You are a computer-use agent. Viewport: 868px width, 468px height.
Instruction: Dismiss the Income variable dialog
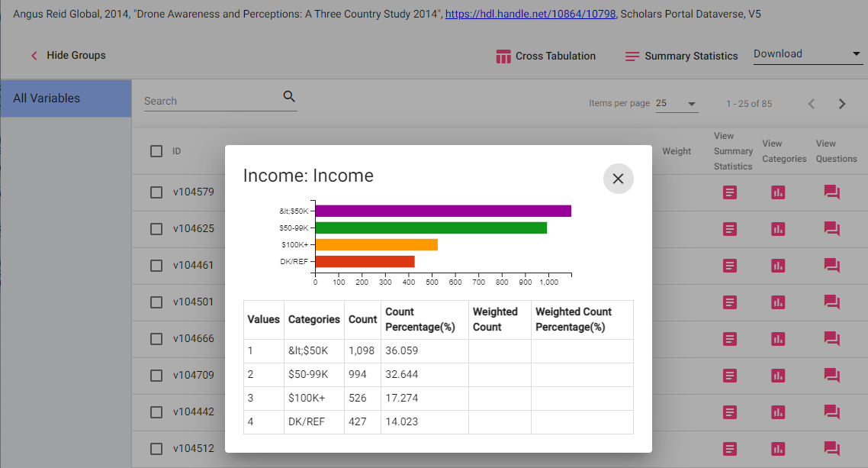[x=618, y=179]
